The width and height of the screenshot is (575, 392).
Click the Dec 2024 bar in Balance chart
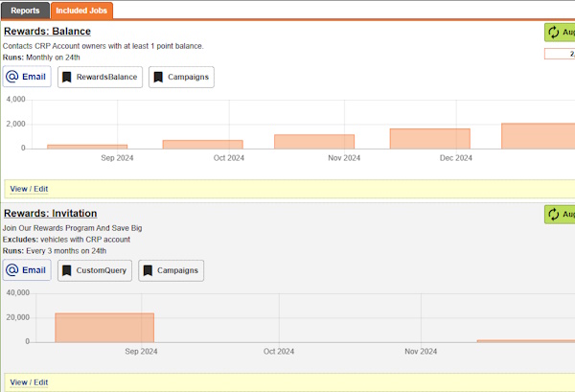pyautogui.click(x=429, y=138)
